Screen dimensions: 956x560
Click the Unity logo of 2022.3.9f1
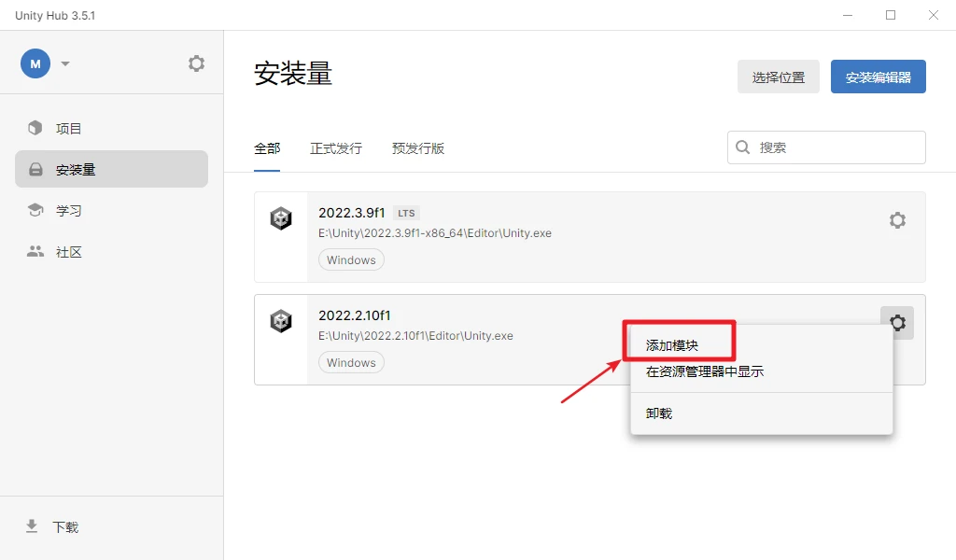pos(281,218)
